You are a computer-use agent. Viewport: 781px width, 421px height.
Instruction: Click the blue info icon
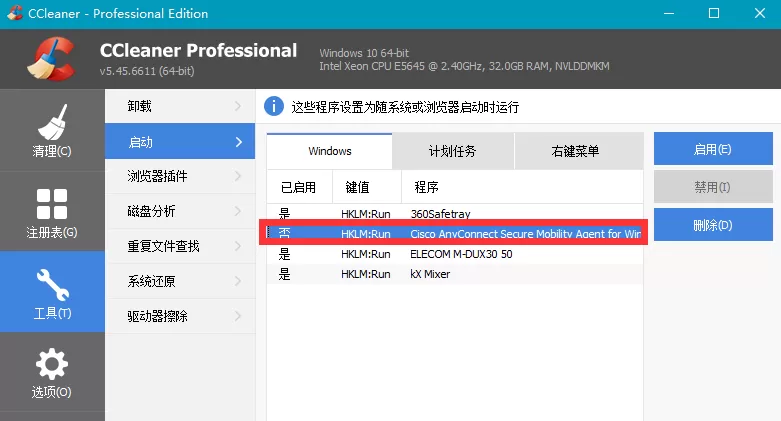[273, 106]
